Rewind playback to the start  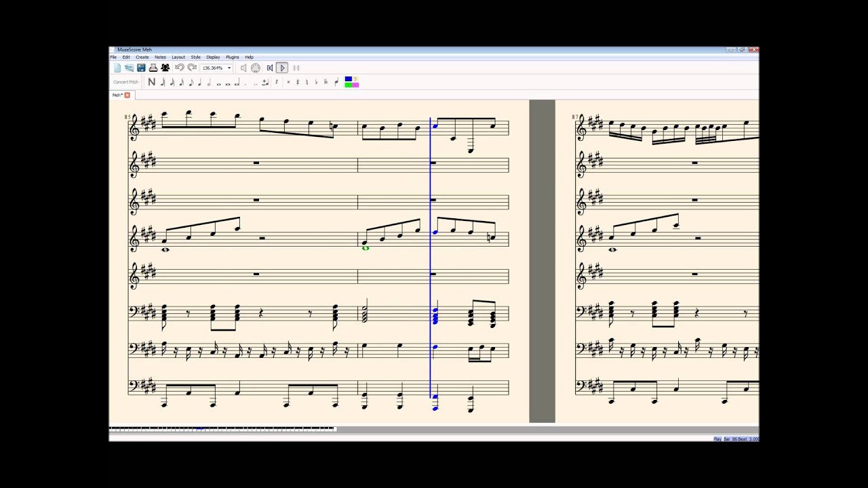click(270, 68)
